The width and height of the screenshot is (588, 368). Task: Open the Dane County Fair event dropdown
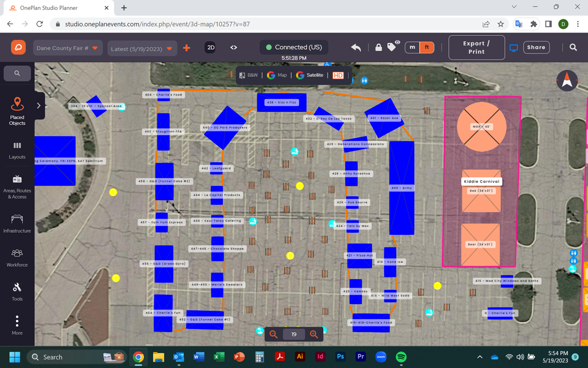tap(68, 47)
